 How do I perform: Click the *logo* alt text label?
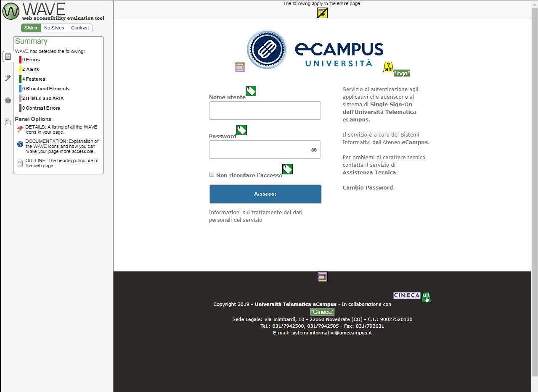tap(402, 73)
